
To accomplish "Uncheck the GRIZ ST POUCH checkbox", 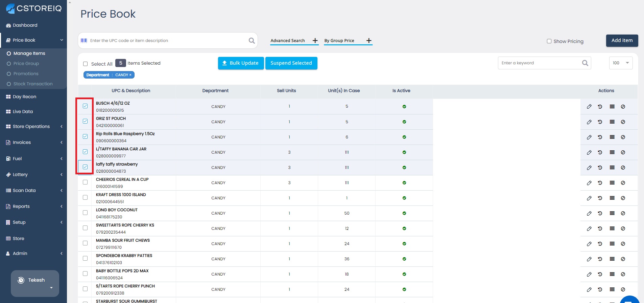I will tap(85, 121).
